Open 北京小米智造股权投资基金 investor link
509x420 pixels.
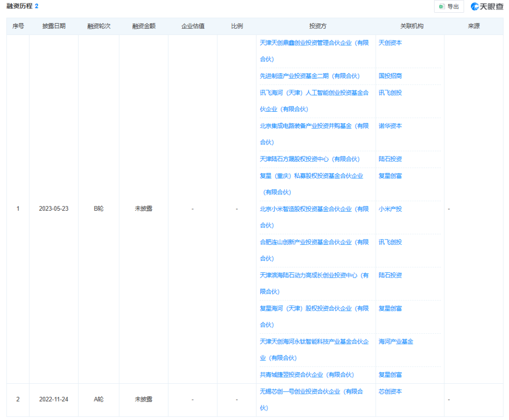pyautogui.click(x=314, y=217)
